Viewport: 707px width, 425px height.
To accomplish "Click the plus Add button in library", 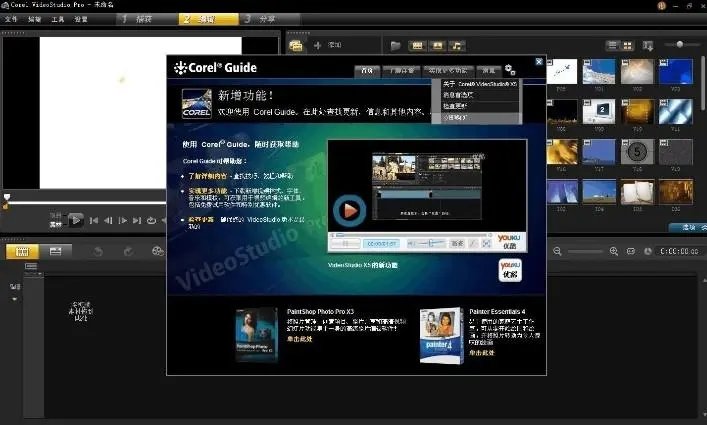I will tap(328, 45).
